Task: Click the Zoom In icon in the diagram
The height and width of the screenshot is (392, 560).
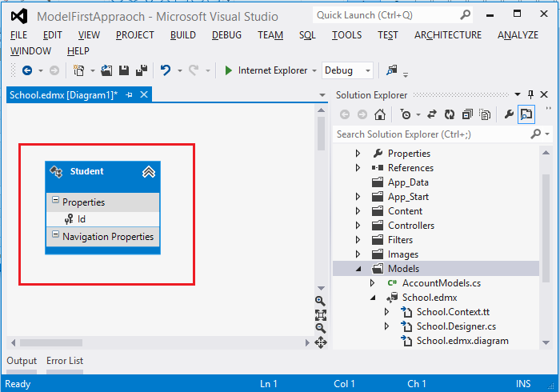Action: 320,301
